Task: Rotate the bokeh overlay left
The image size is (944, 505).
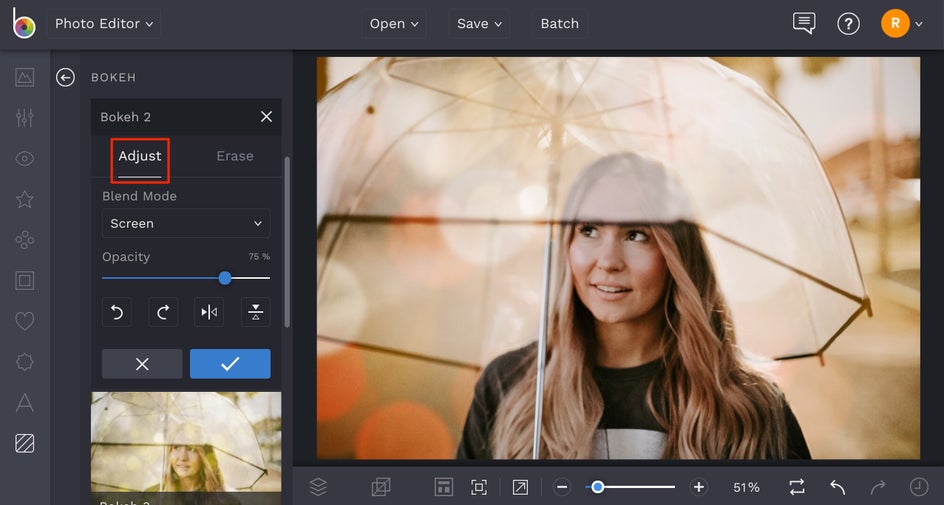Action: tap(117, 313)
